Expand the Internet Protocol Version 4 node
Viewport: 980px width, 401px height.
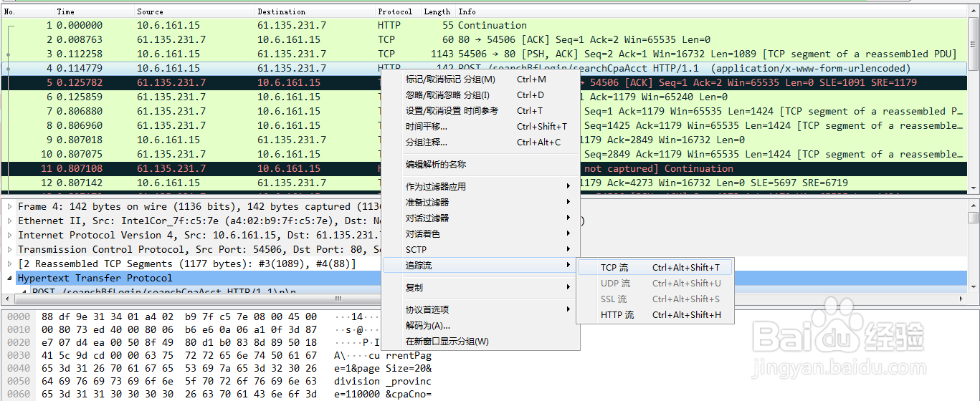(x=9, y=236)
